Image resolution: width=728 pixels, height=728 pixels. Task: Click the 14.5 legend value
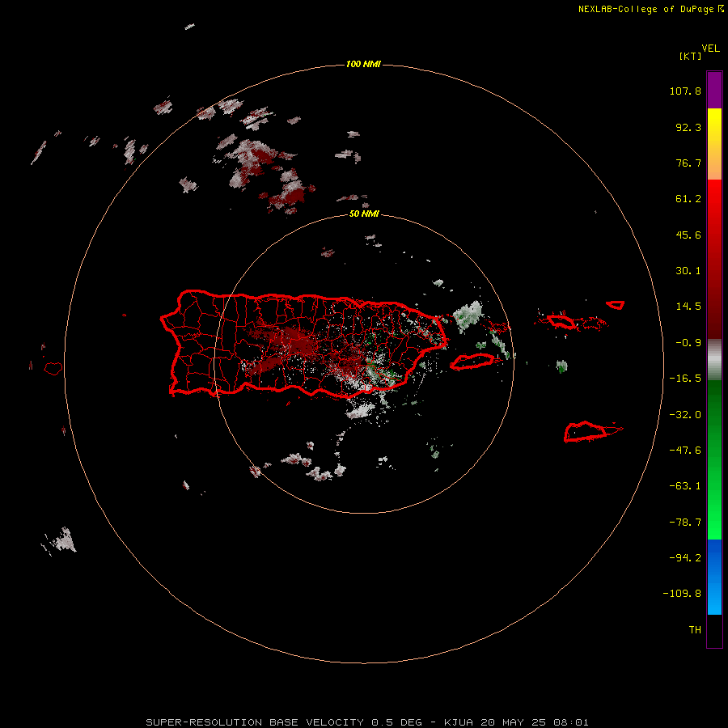688,307
